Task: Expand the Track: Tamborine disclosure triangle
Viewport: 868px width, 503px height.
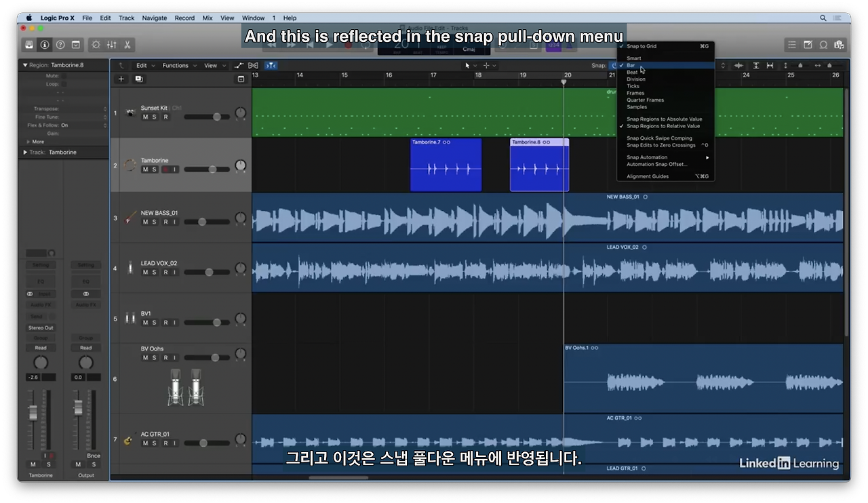Action: click(x=26, y=153)
